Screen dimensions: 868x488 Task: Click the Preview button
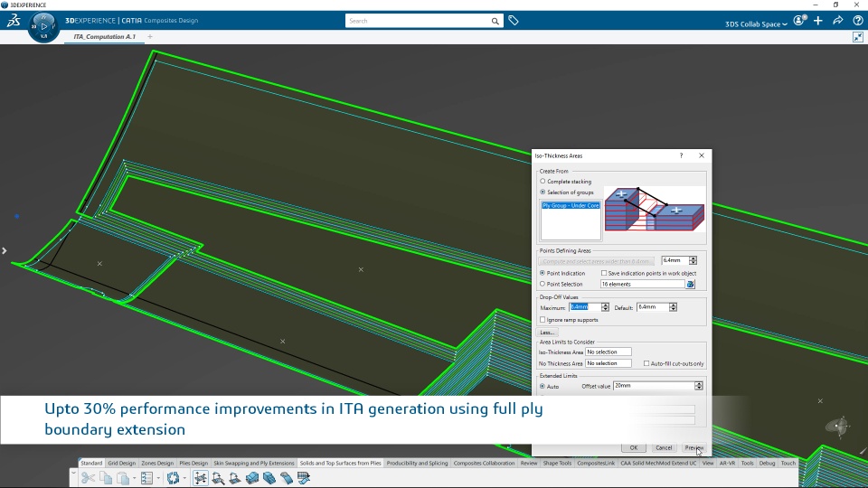click(x=693, y=447)
